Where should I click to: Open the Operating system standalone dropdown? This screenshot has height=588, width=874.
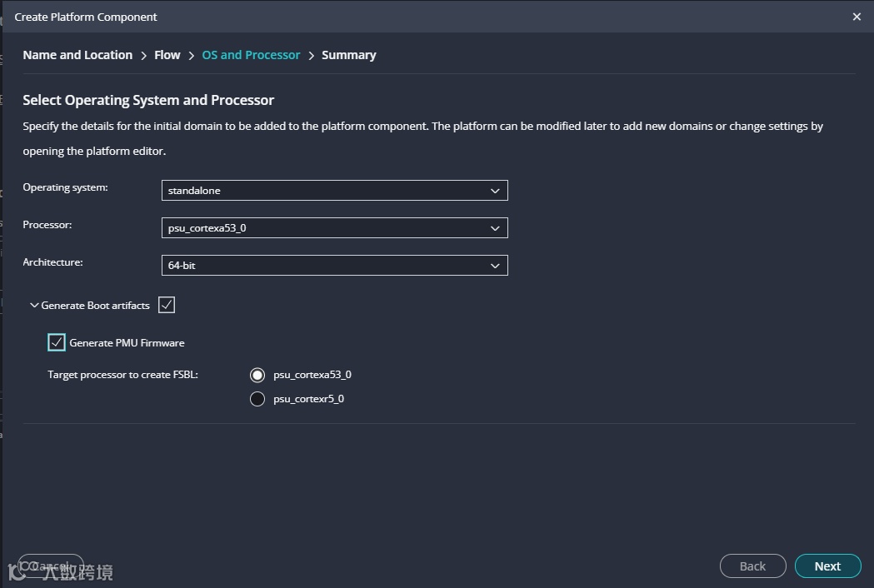(333, 191)
